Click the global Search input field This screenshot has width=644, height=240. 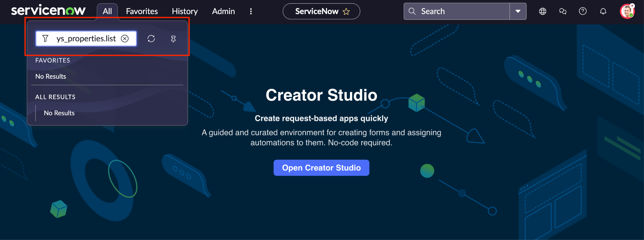(462, 11)
